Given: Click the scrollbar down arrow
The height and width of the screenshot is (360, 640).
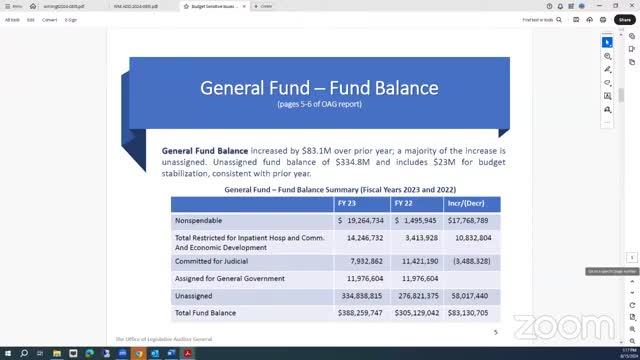Looking at the screenshot, I should (621, 342).
